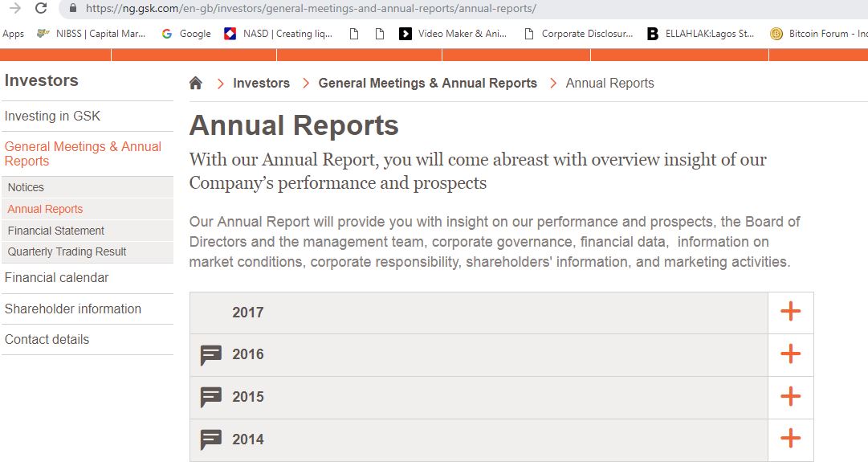
Task: Open Quarterly Trading Result sidebar item
Action: (x=67, y=251)
